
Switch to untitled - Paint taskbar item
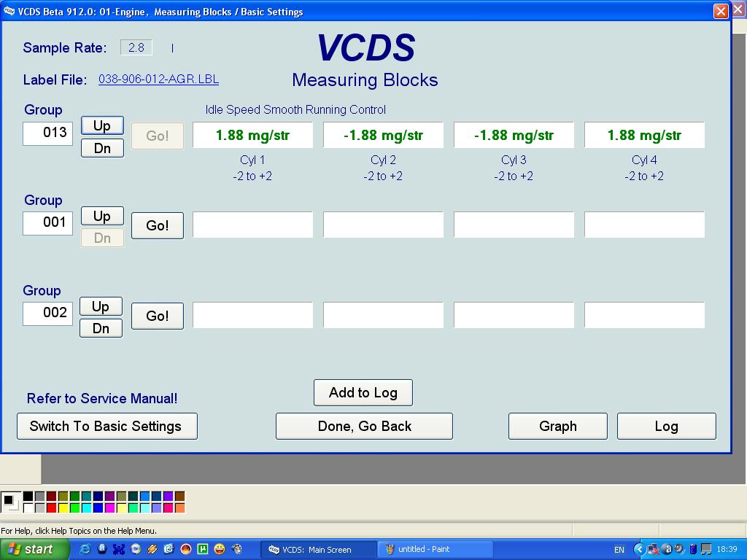pyautogui.click(x=435, y=550)
